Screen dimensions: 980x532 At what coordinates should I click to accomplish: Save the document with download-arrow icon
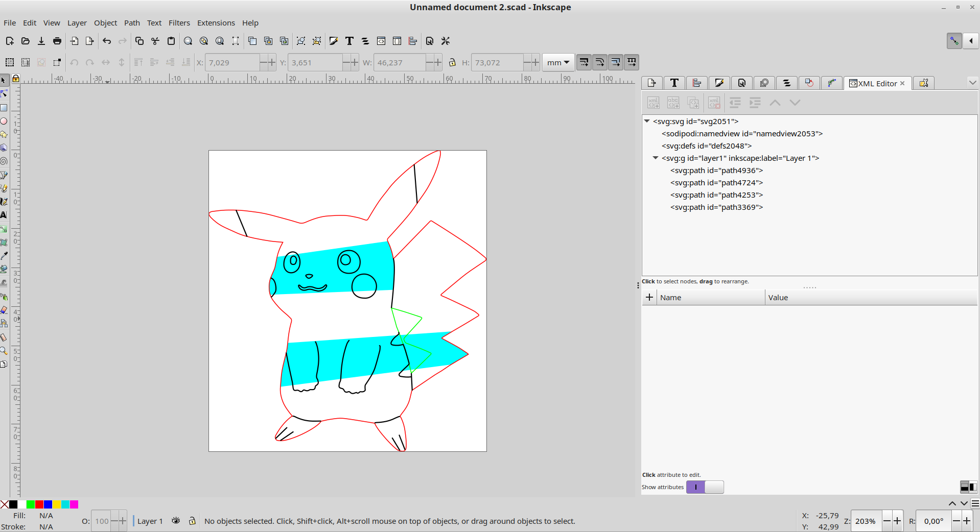pyautogui.click(x=41, y=41)
